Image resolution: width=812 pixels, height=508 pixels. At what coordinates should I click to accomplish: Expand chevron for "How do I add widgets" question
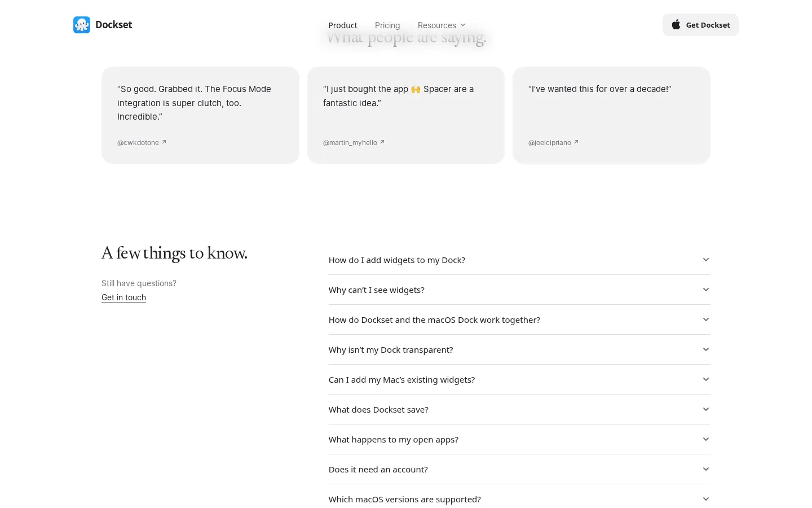tap(706, 260)
